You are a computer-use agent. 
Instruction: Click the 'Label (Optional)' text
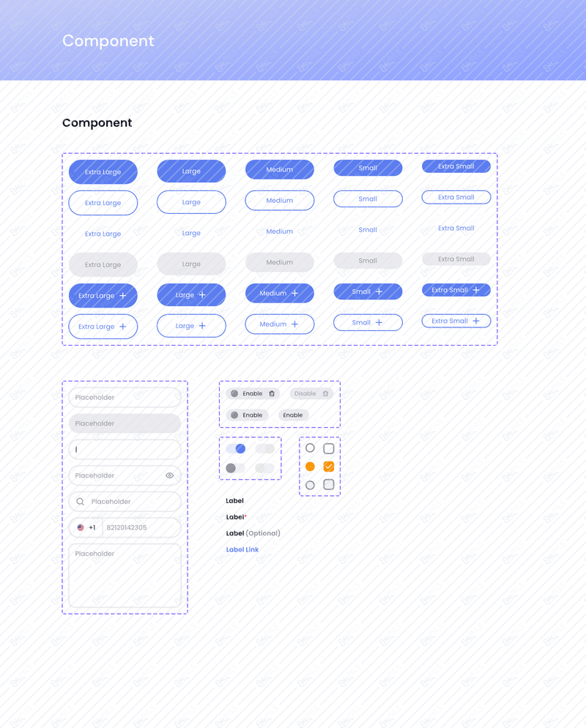[x=253, y=533]
